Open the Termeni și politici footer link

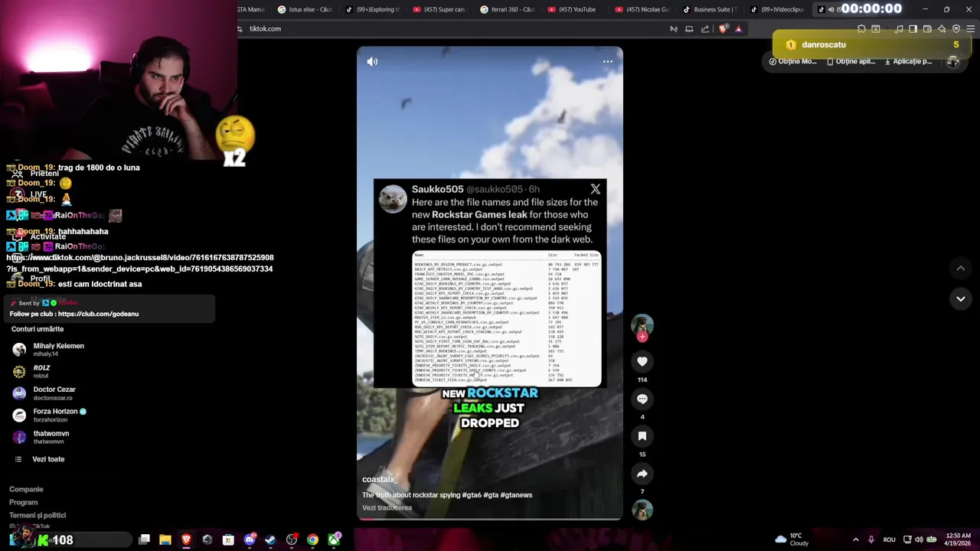[x=38, y=516]
